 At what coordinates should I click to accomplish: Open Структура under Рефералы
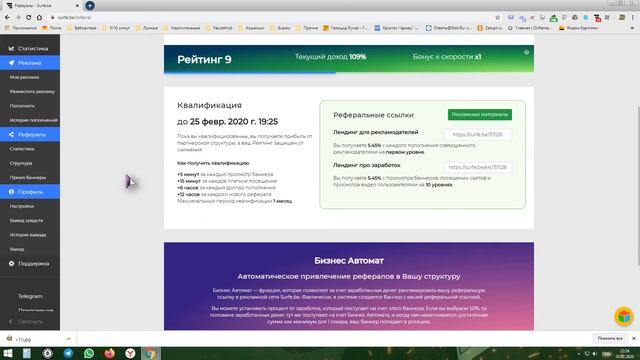(x=21, y=163)
